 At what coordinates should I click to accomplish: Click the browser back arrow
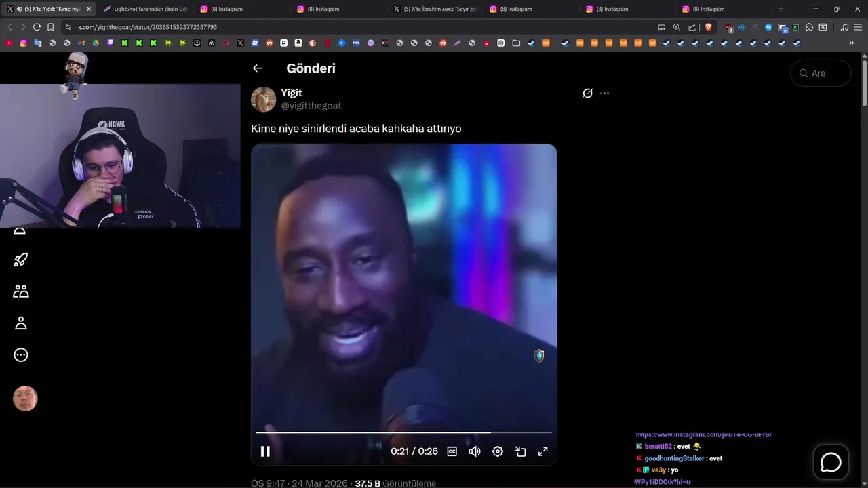[x=9, y=27]
